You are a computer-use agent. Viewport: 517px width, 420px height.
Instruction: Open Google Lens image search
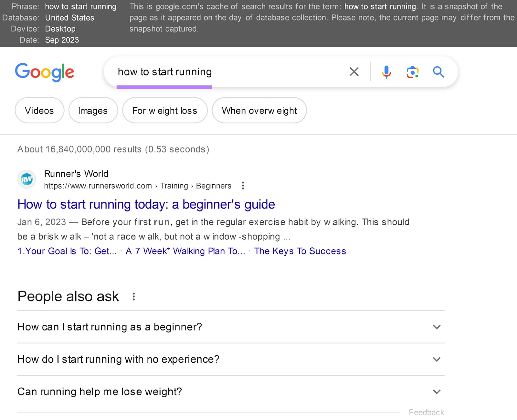pyautogui.click(x=412, y=72)
